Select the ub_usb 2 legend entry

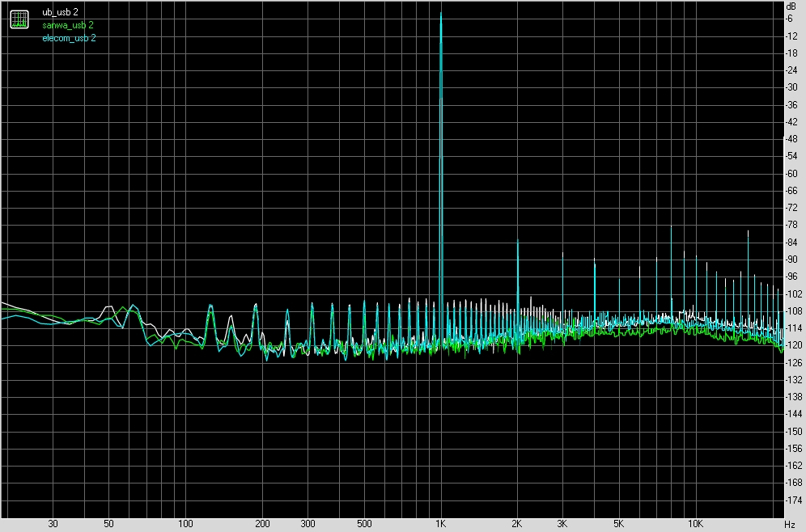pos(60,12)
